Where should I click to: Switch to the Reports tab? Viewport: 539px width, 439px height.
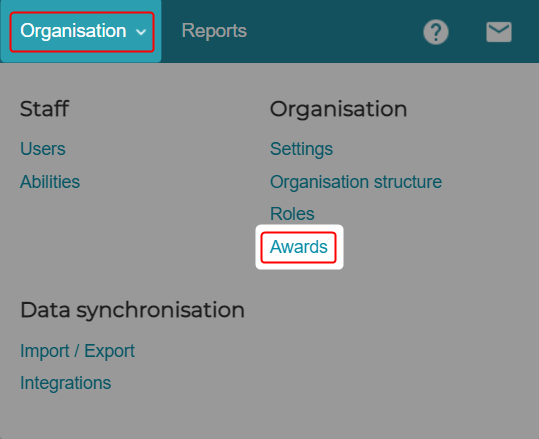pos(214,31)
